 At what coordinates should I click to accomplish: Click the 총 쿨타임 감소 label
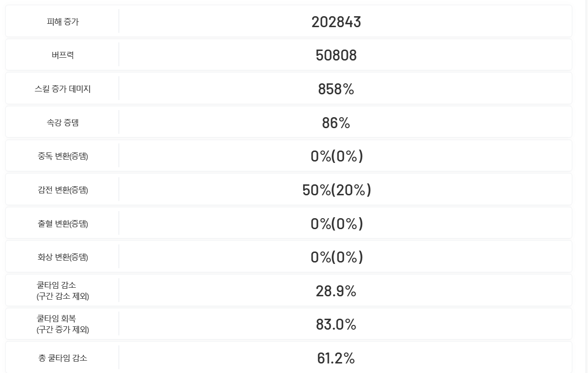[x=62, y=358]
